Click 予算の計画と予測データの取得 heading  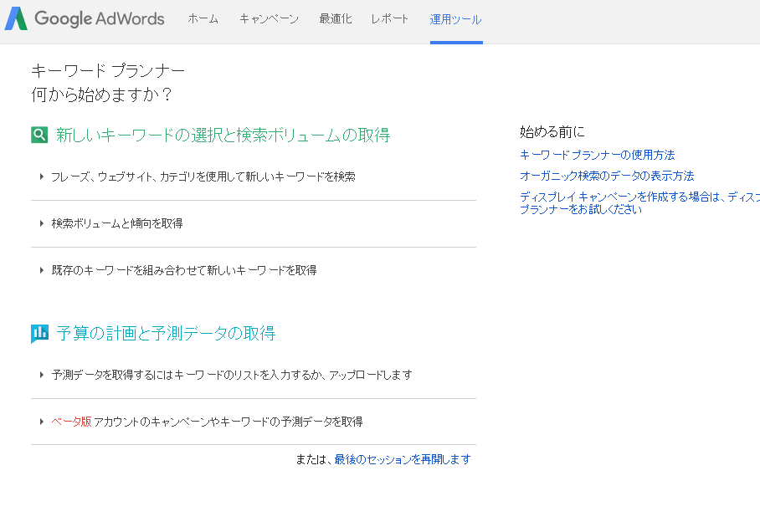pos(166,334)
